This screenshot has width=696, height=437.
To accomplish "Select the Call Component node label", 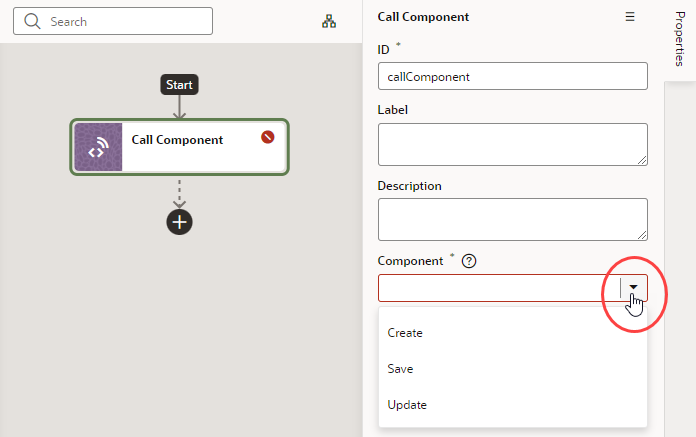I will point(177,140).
